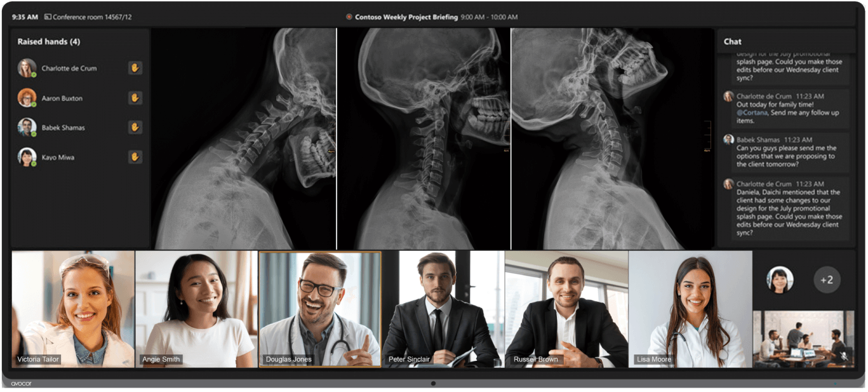Select Kayo Miwa's avatar in Raised hands

click(x=27, y=157)
